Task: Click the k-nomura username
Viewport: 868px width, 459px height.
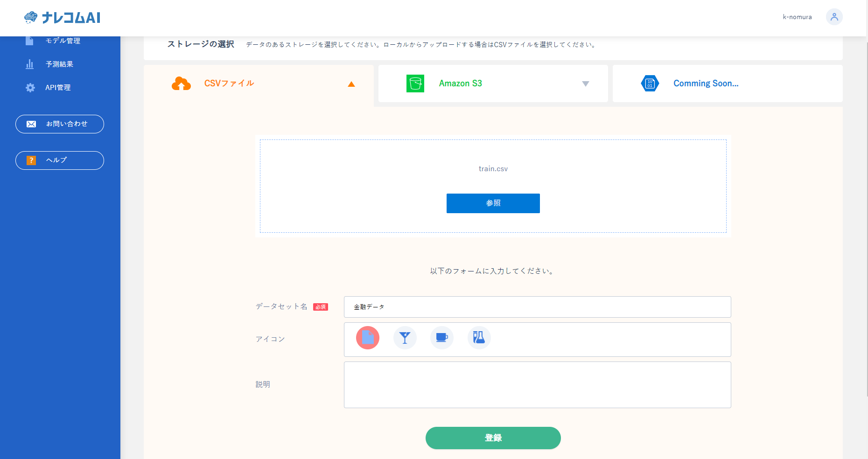Action: point(797,17)
